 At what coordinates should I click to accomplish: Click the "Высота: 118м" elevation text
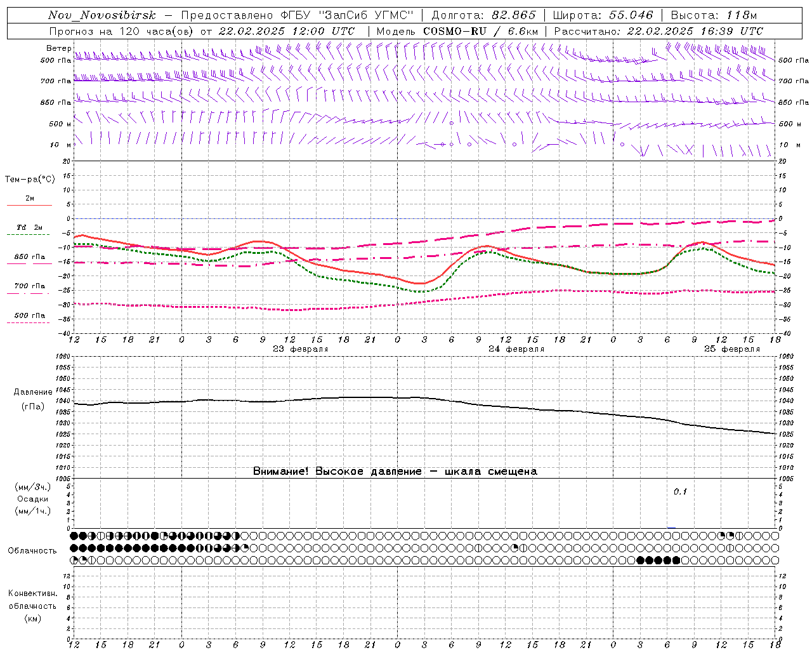click(714, 15)
